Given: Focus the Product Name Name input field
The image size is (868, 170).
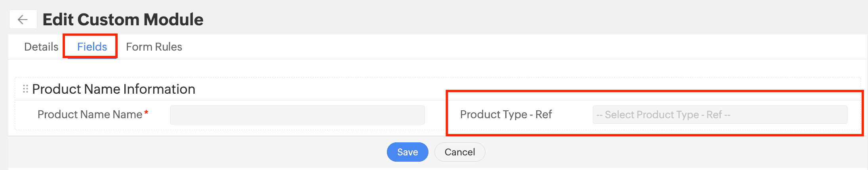Looking at the screenshot, I should pyautogui.click(x=297, y=115).
